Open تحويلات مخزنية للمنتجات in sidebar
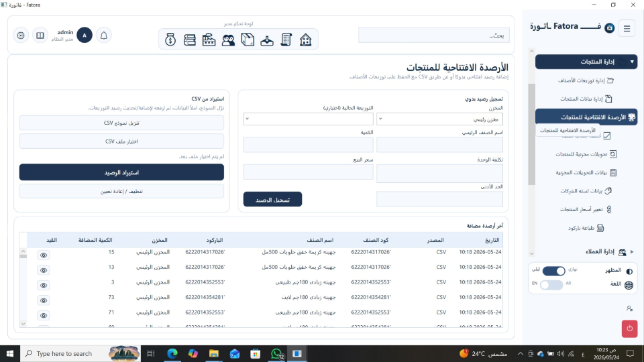This screenshot has height=362, width=644. coord(586,154)
